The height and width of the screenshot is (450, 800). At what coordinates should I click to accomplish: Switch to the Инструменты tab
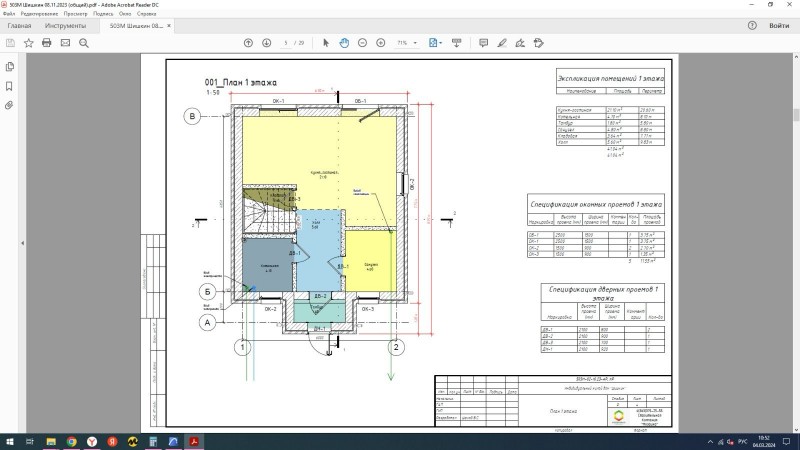pyautogui.click(x=65, y=26)
